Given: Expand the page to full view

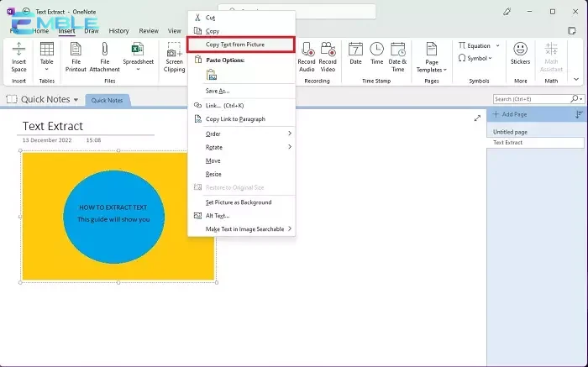Looking at the screenshot, I should [x=477, y=118].
